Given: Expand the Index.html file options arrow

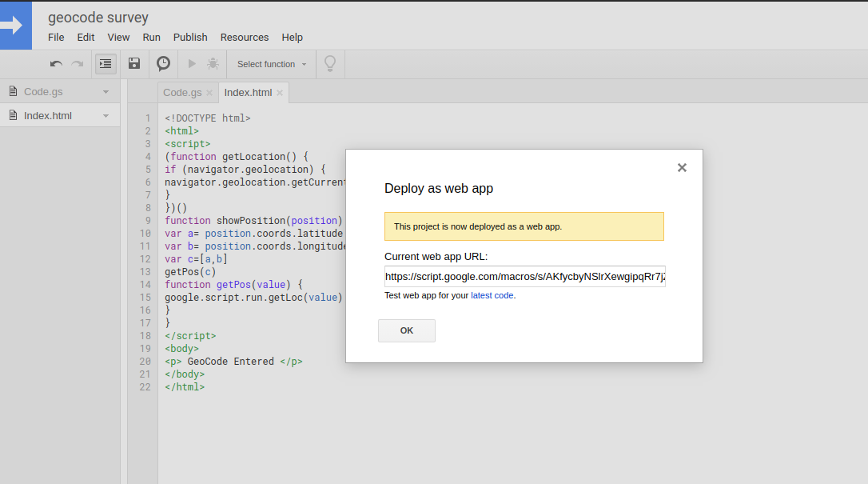Looking at the screenshot, I should 106,116.
